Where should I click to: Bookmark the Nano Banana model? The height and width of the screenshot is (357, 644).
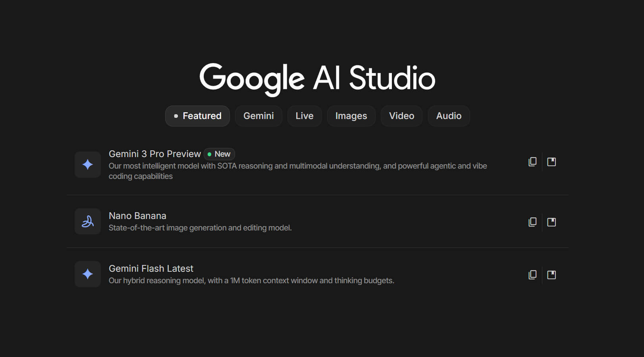tap(551, 222)
